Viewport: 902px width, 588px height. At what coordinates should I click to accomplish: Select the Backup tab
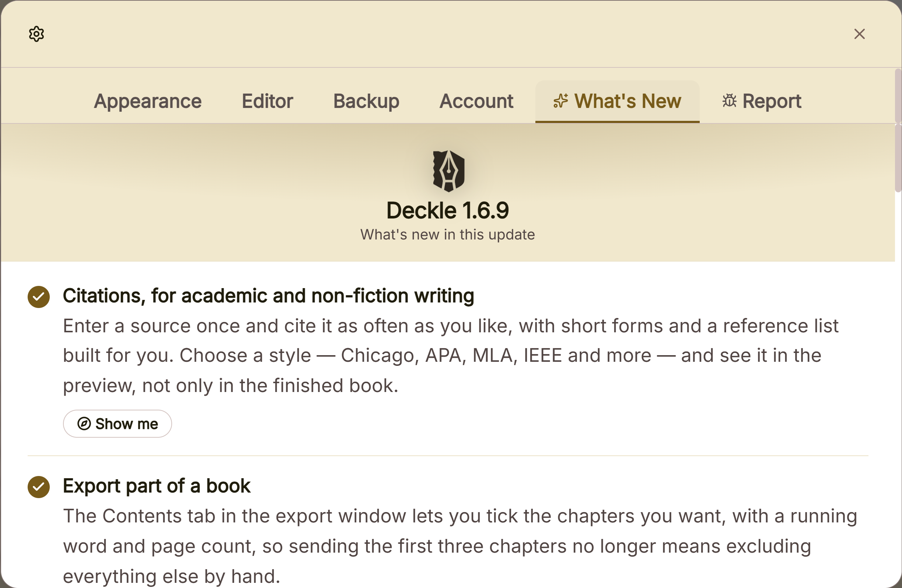coord(366,101)
